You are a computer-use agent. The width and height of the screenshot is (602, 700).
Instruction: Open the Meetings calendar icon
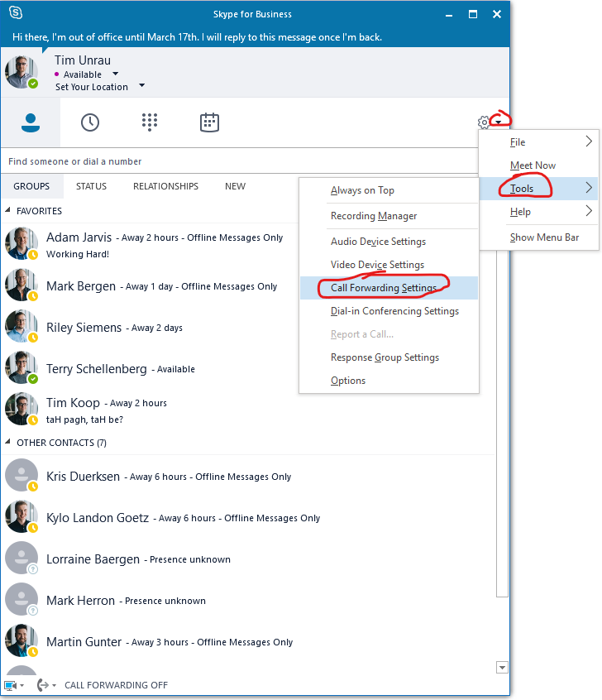pyautogui.click(x=209, y=122)
